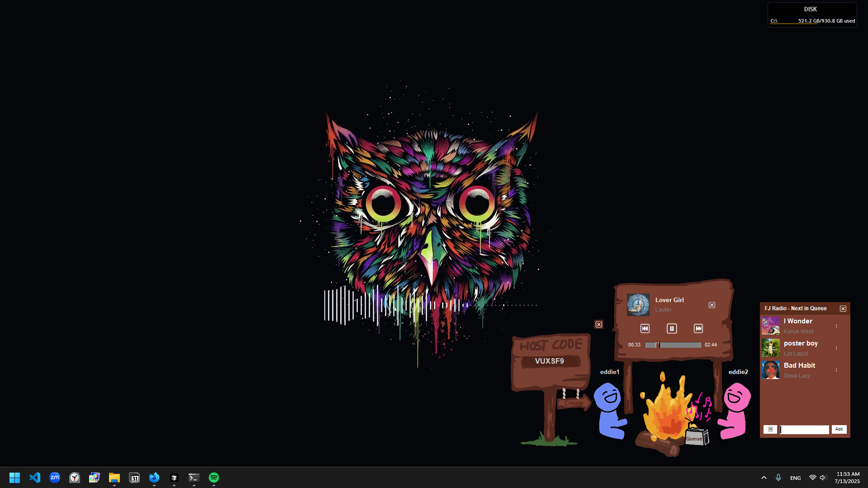Click Add to queue a song

tap(839, 429)
